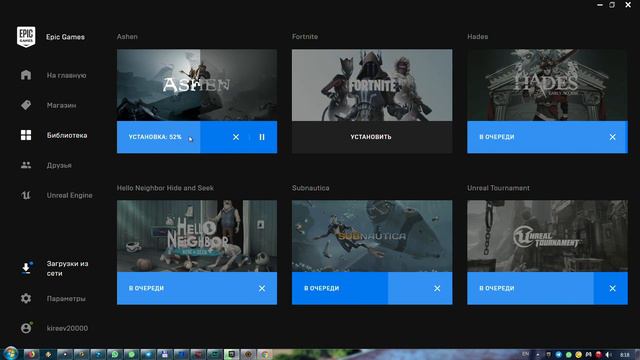The width and height of the screenshot is (640, 360).
Task: Click the 'Epic Games' title text
Action: point(65,37)
